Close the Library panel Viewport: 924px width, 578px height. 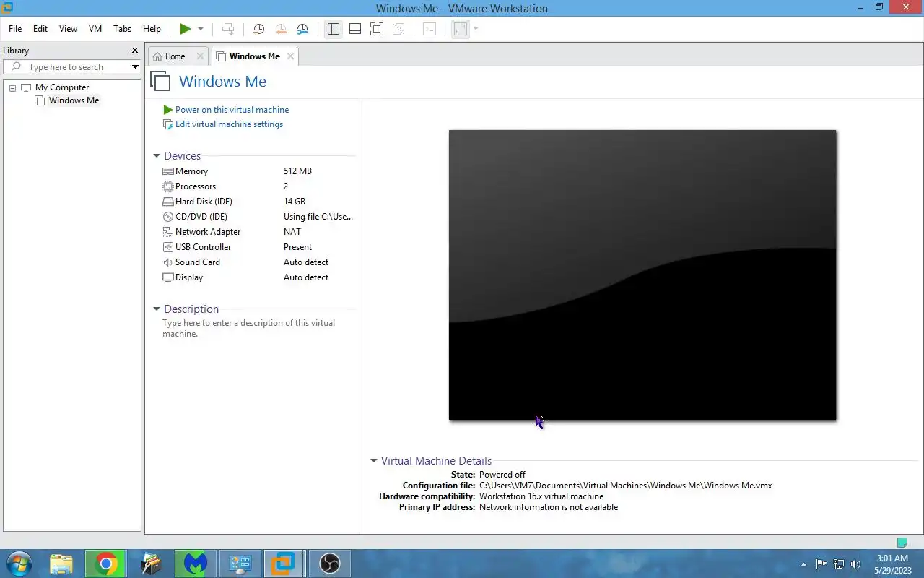click(134, 51)
